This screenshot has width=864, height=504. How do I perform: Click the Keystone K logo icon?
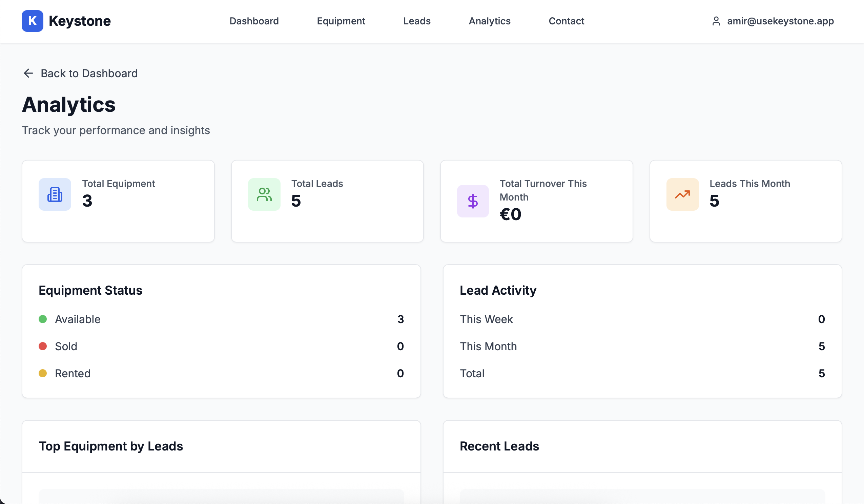pos(32,21)
